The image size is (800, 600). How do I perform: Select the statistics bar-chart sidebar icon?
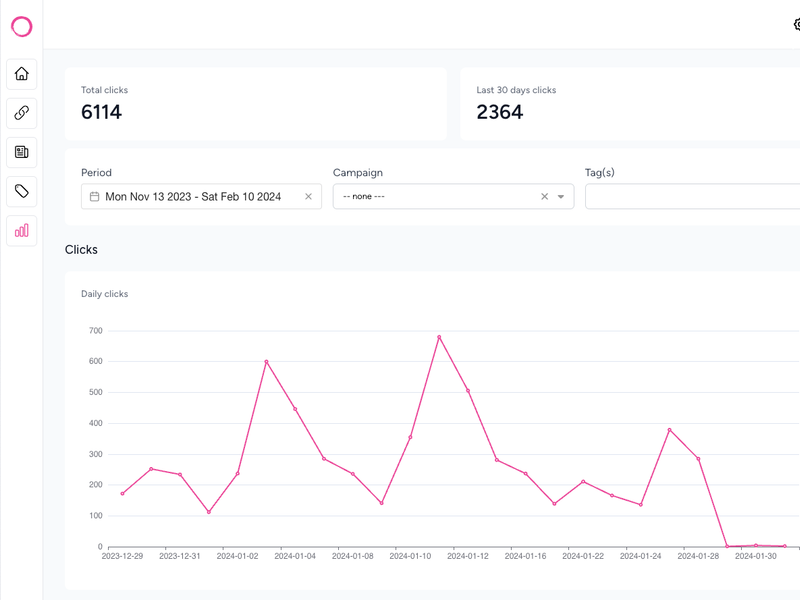pos(21,231)
